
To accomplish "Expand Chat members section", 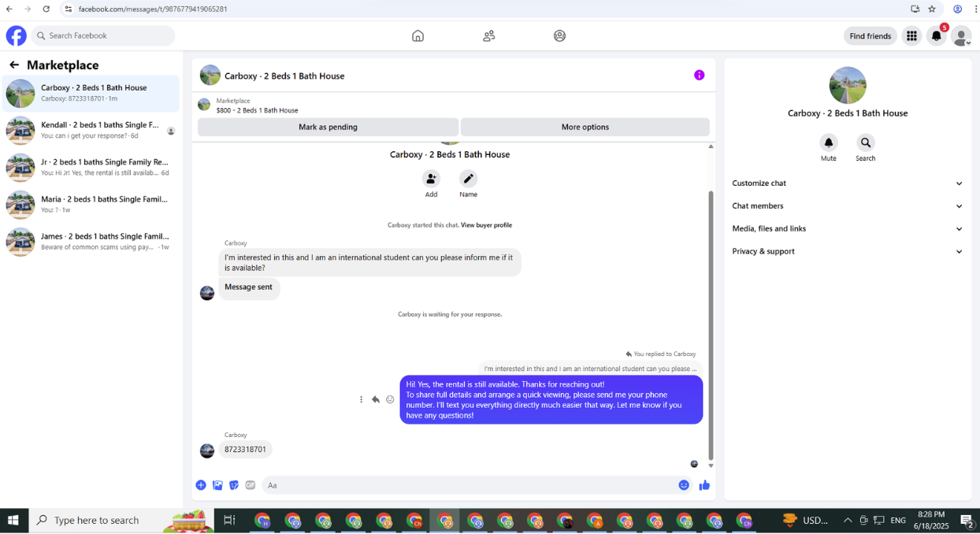I will click(848, 206).
